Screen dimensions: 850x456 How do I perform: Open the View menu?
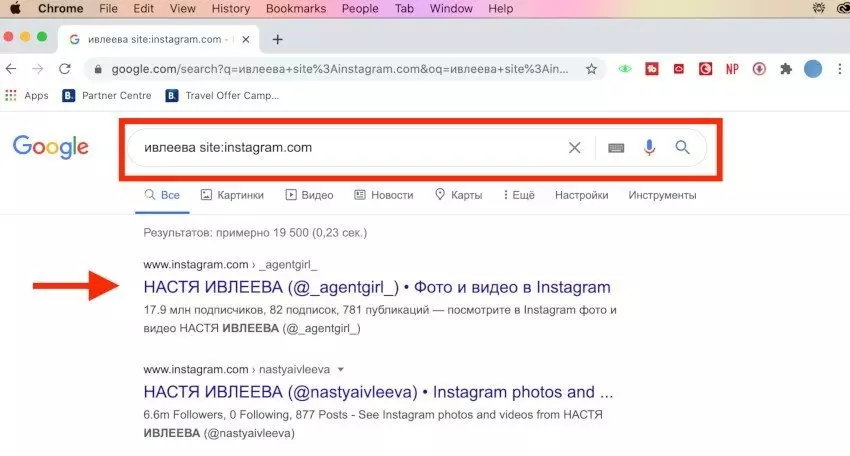click(x=183, y=9)
